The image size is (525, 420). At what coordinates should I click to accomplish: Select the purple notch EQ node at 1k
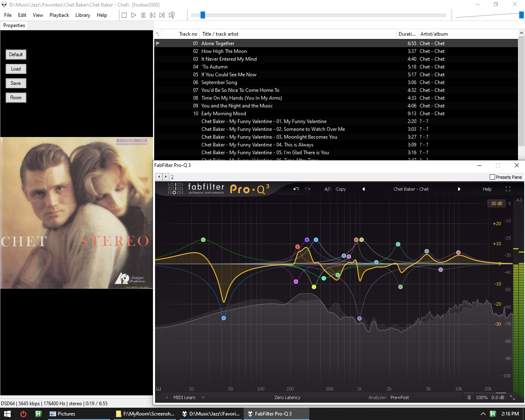point(359,318)
